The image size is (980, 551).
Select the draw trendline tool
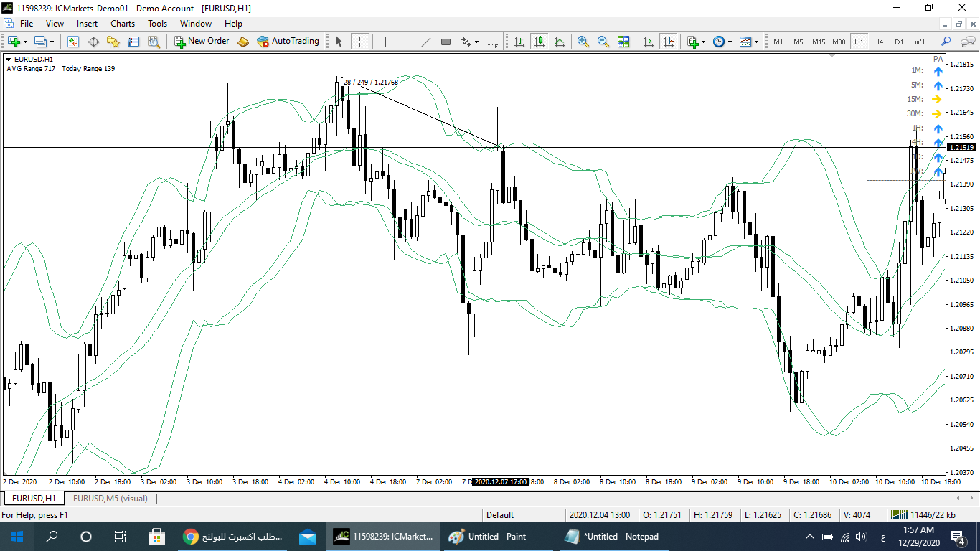[425, 42]
